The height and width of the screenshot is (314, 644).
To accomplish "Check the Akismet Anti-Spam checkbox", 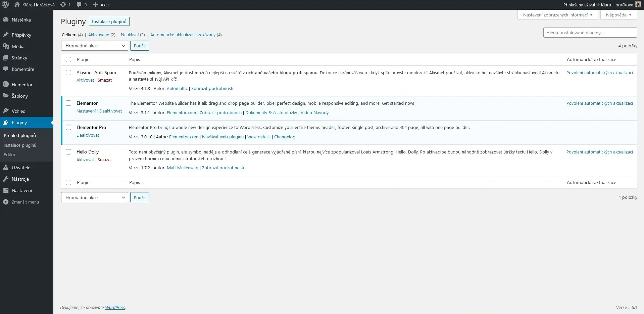I will click(x=68, y=73).
